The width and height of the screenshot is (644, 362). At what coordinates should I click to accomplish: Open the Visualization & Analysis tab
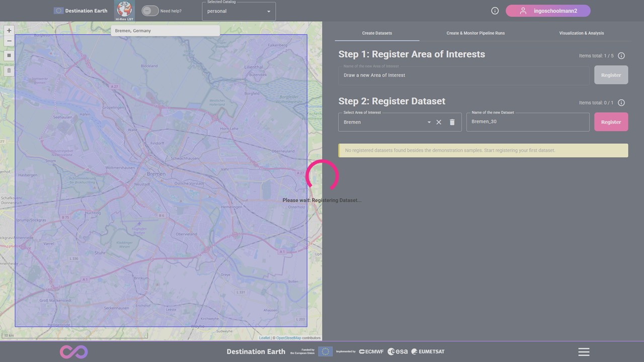coord(581,33)
